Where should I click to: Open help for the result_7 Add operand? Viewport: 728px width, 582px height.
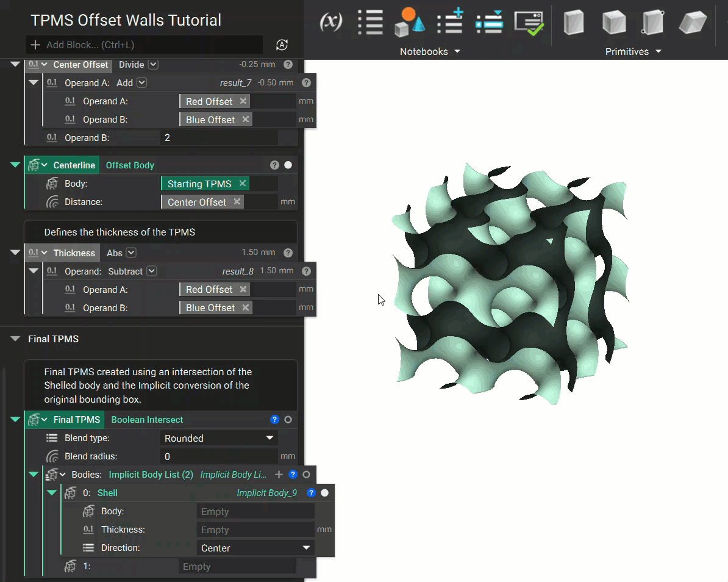point(307,83)
